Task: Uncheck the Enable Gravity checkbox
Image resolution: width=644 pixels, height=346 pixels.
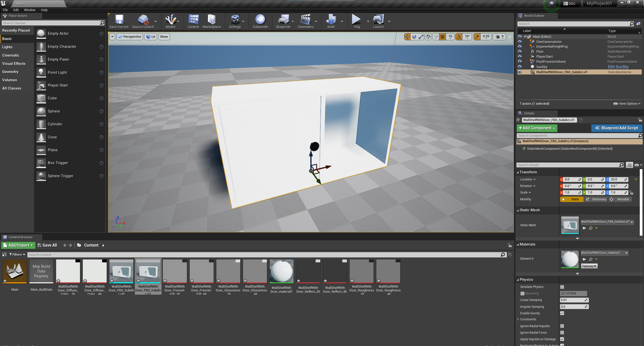Action: coord(562,313)
